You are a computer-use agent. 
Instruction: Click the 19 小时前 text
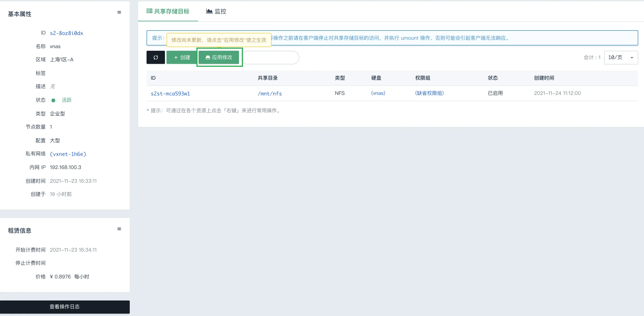[x=61, y=194]
